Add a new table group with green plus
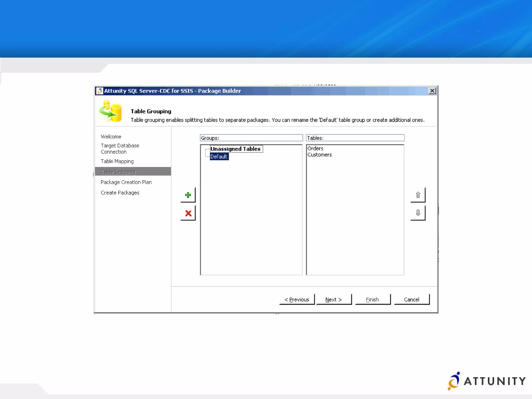 click(188, 195)
